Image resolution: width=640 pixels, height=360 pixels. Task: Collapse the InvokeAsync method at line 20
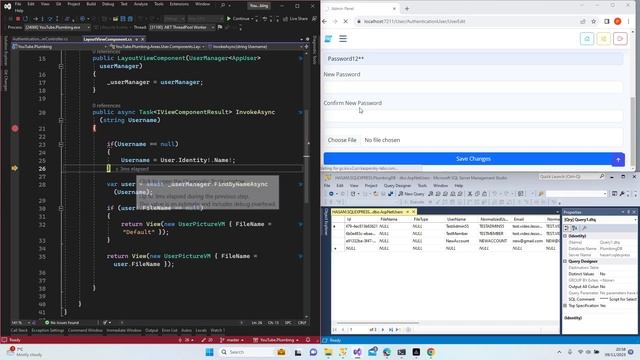[x=61, y=120]
